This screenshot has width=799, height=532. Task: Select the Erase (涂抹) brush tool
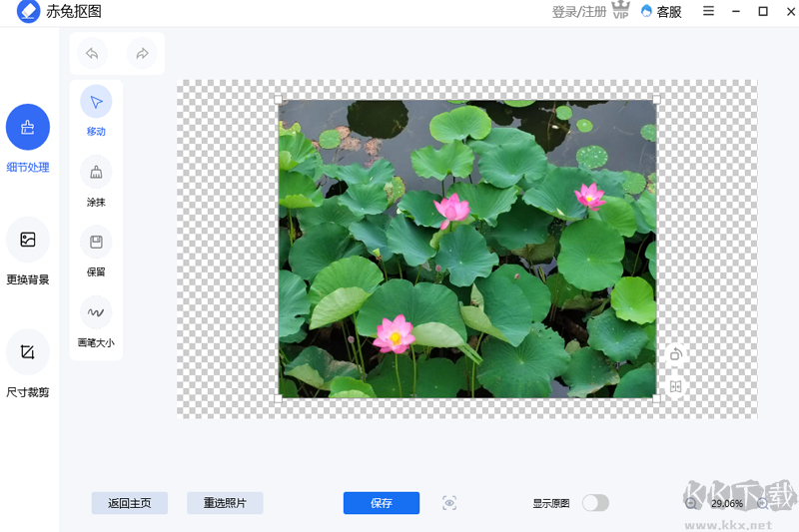pos(96,173)
